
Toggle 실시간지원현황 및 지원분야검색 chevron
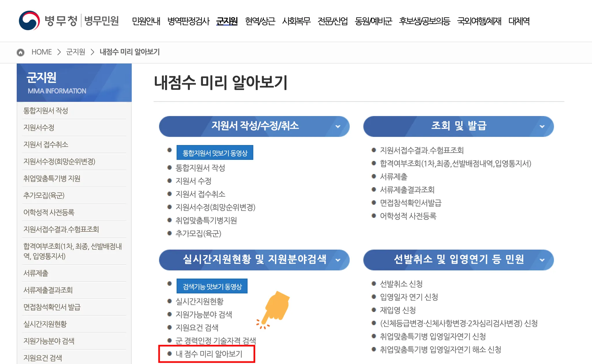[x=338, y=260]
